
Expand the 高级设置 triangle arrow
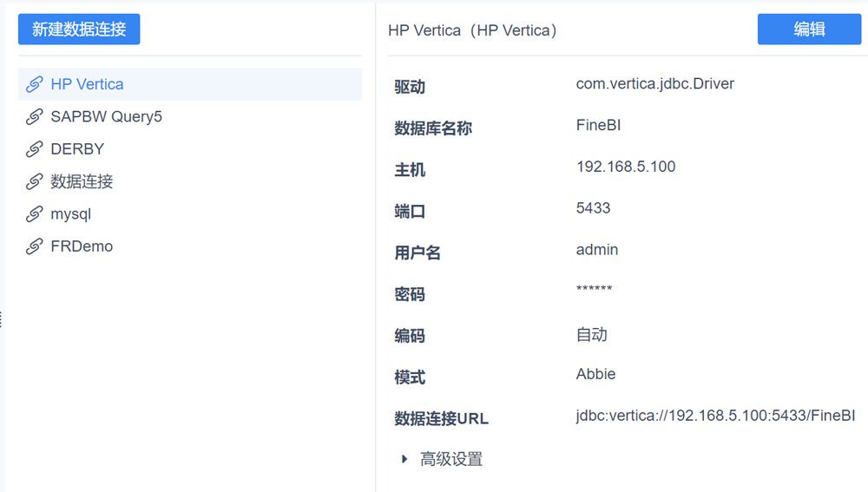(404, 459)
